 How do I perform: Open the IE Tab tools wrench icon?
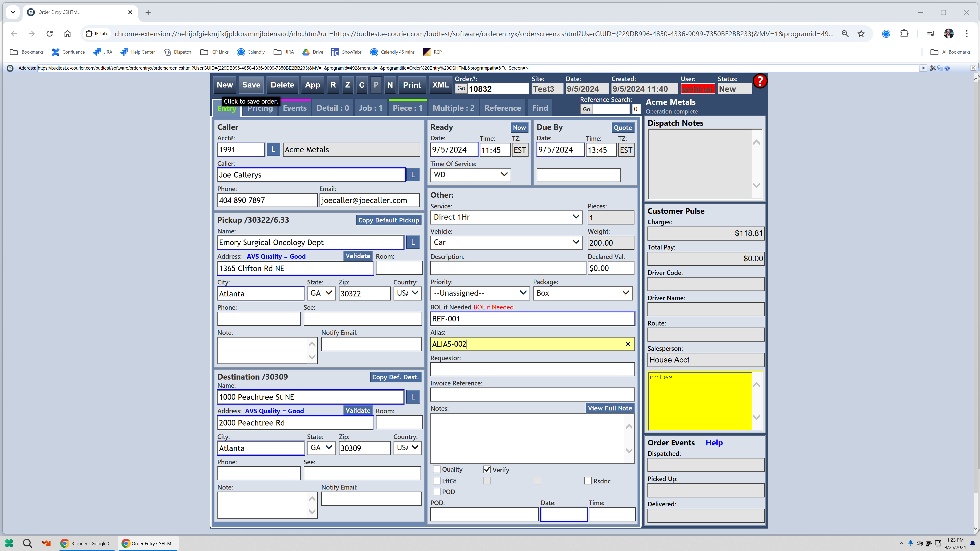coord(933,68)
